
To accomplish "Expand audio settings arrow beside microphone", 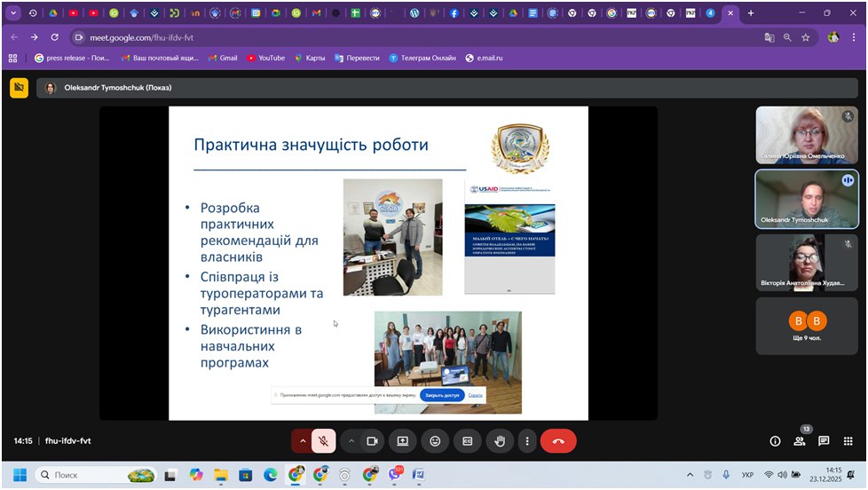I will 303,441.
